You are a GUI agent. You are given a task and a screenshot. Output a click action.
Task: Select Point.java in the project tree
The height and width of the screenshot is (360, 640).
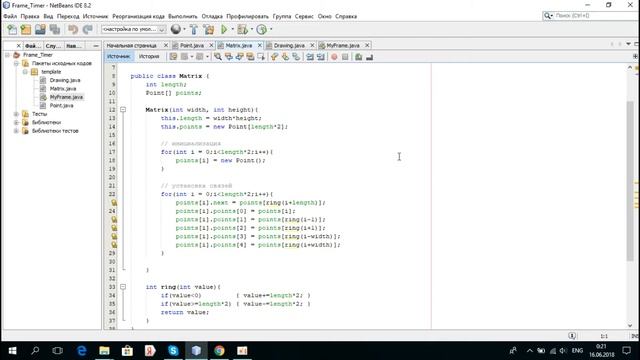click(62, 105)
